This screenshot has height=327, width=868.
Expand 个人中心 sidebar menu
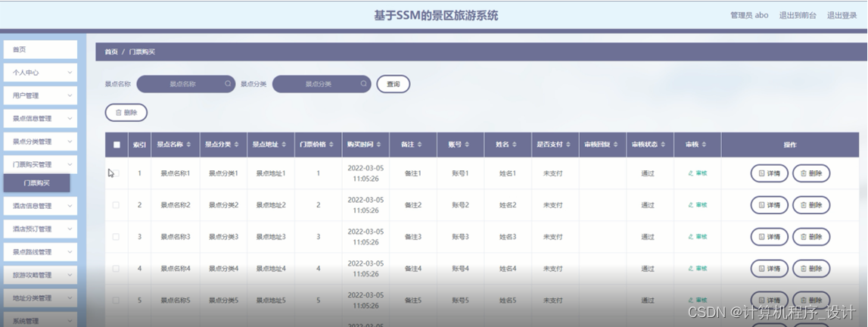point(40,73)
